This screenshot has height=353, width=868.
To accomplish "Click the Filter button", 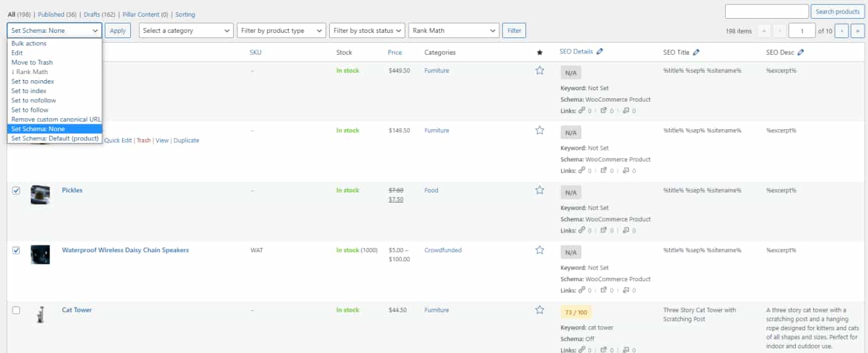I will [x=514, y=30].
